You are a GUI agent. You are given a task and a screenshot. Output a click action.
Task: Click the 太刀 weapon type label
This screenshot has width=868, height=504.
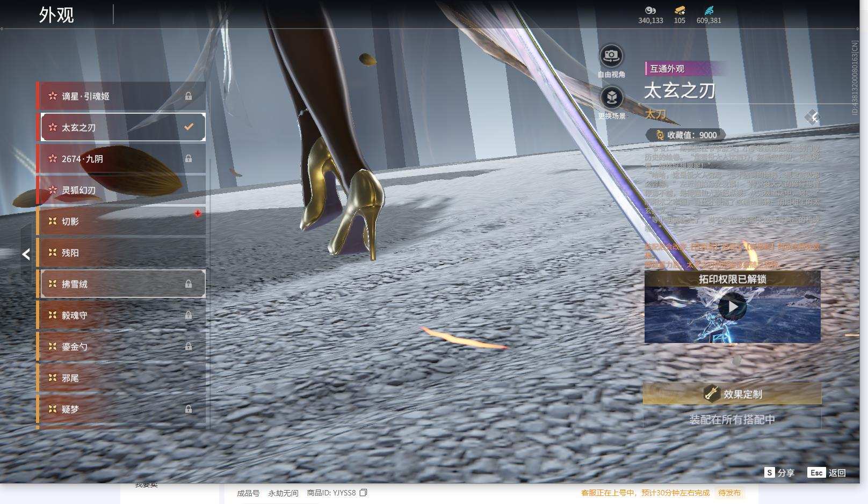(655, 114)
